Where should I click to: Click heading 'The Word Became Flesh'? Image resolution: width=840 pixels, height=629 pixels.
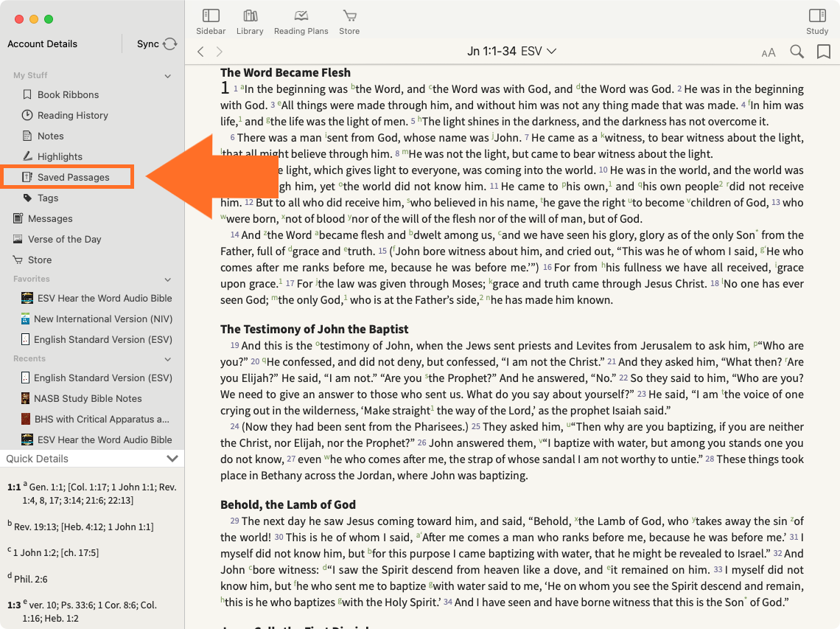(x=286, y=72)
